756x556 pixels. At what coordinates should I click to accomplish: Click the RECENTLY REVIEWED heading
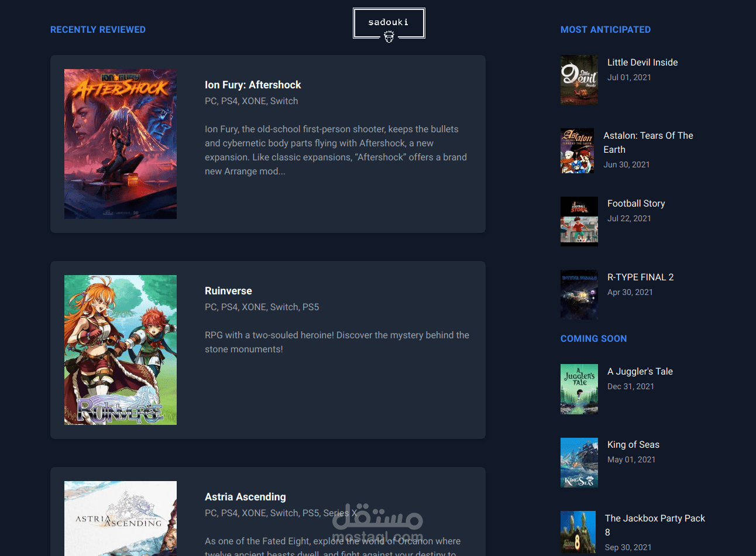point(98,30)
